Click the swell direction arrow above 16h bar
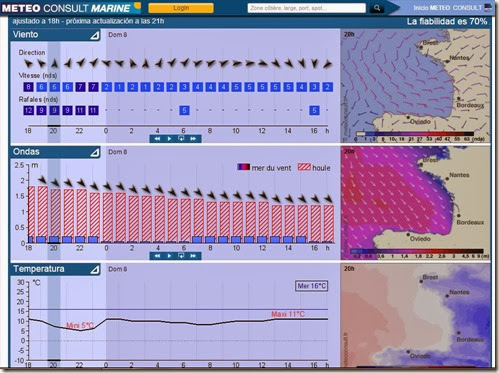 (316, 199)
